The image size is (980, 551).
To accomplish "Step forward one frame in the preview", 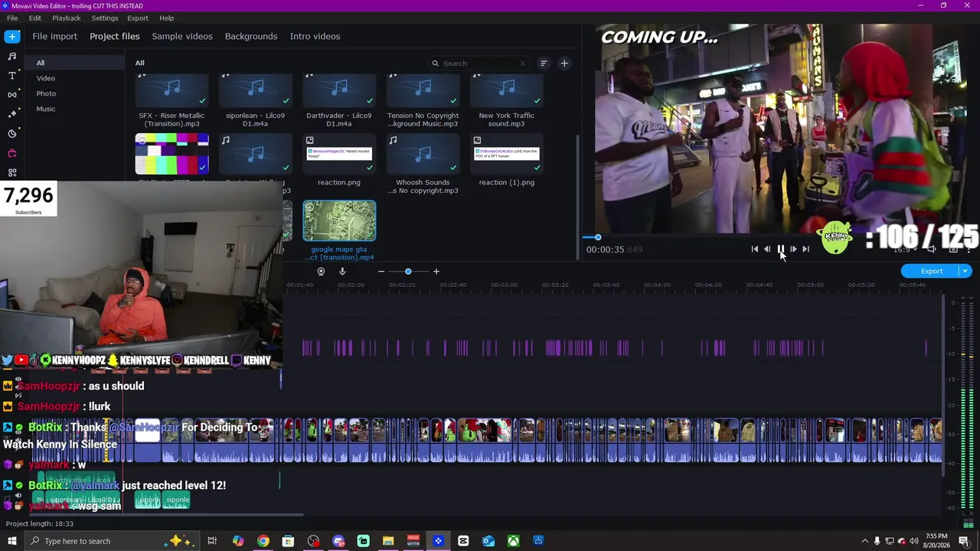I will (793, 249).
